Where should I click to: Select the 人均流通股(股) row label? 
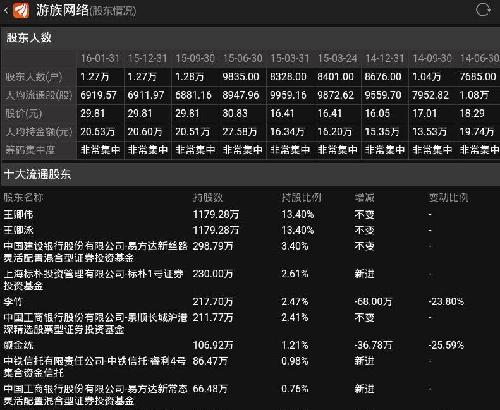39,96
